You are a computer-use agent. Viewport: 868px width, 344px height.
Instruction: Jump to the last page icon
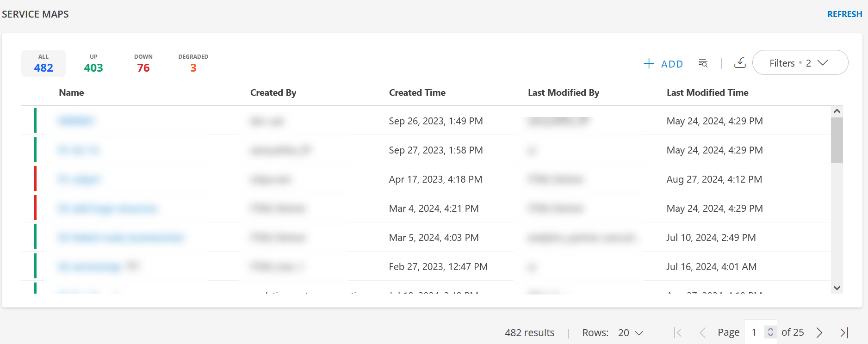point(843,332)
